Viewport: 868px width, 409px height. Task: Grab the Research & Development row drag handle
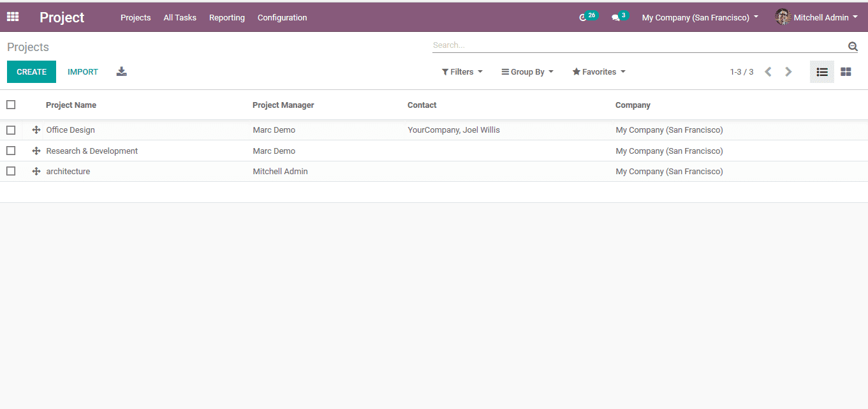pos(36,151)
